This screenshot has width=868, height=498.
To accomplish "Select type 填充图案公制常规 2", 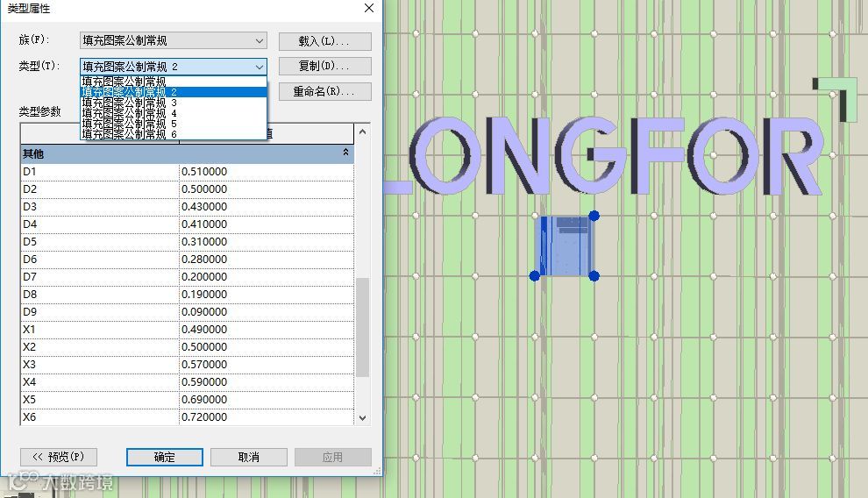I will point(174,92).
